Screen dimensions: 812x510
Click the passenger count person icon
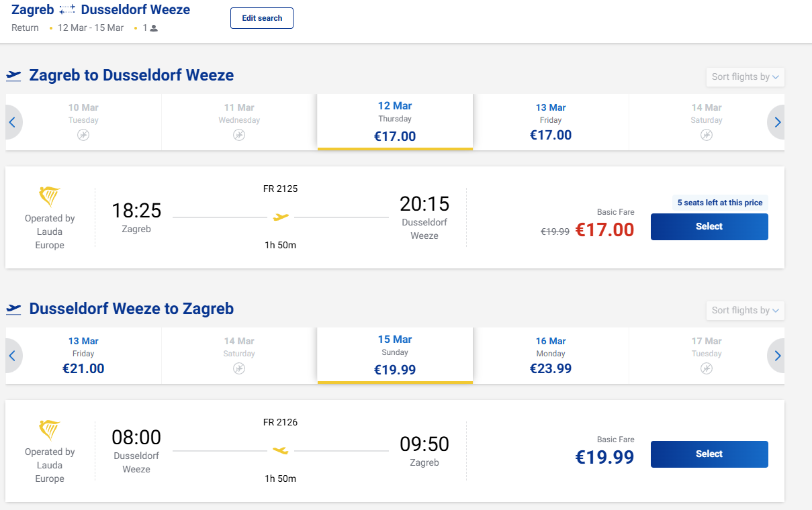[154, 28]
